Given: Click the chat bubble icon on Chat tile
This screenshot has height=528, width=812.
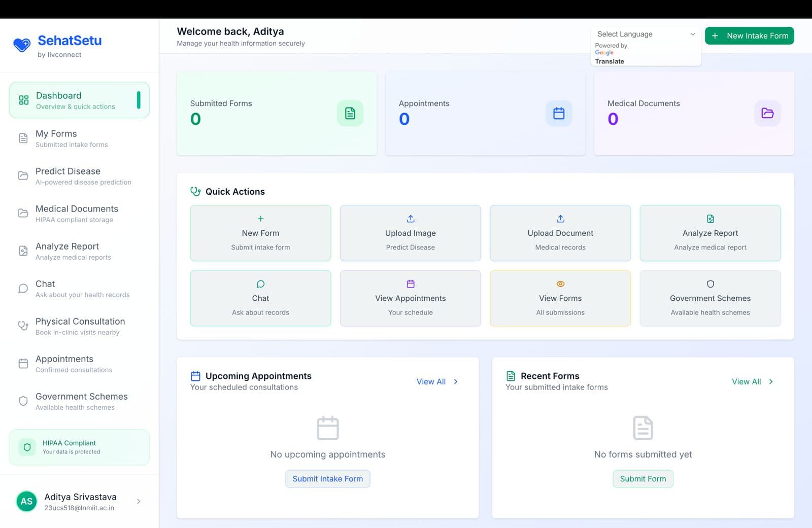Looking at the screenshot, I should tap(260, 284).
